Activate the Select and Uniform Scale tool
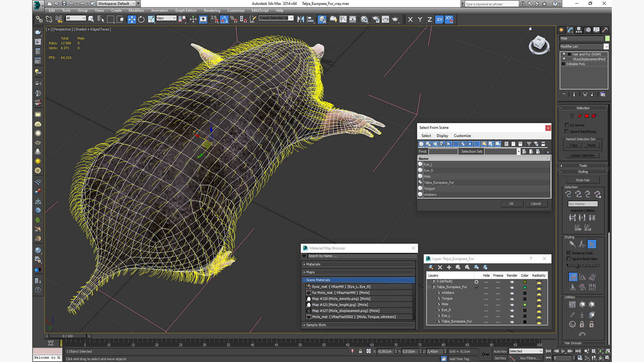644x362 pixels. 151,19
